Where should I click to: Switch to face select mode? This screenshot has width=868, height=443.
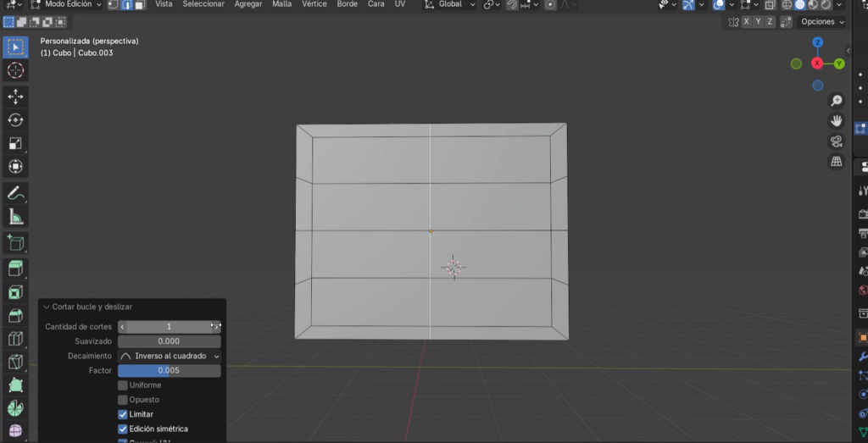point(140,4)
